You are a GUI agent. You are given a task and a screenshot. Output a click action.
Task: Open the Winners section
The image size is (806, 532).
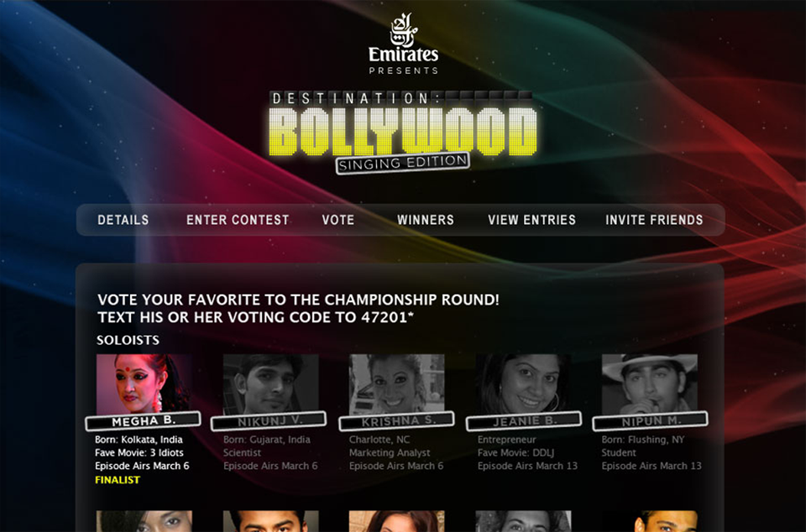426,220
